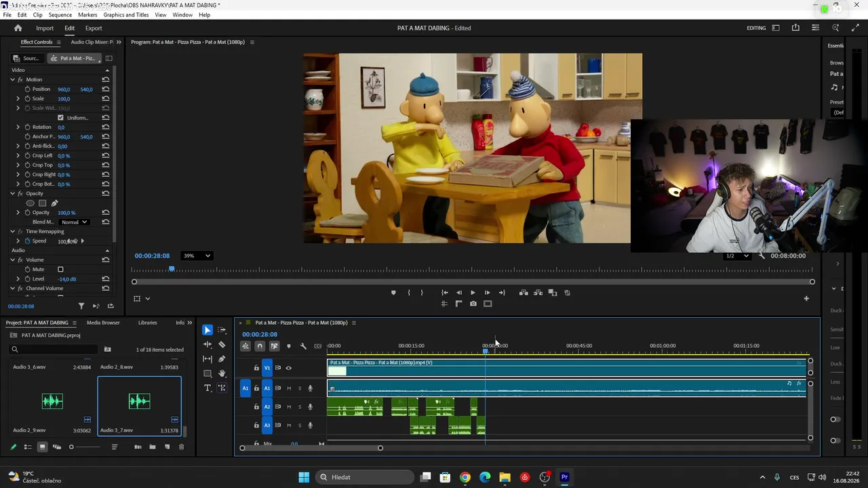Screen dimensions: 868x488
Task: Select the Rectangle tool
Action: [208, 373]
